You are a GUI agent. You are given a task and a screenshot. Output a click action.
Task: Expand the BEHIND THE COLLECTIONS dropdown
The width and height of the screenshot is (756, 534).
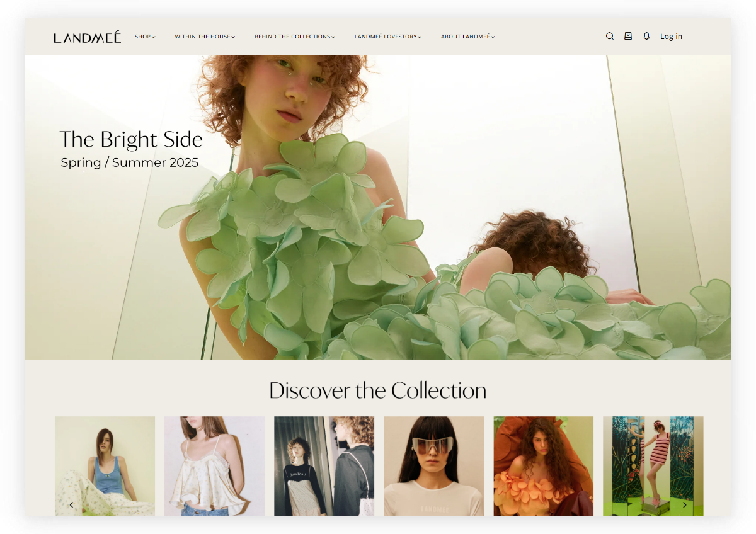pos(294,36)
